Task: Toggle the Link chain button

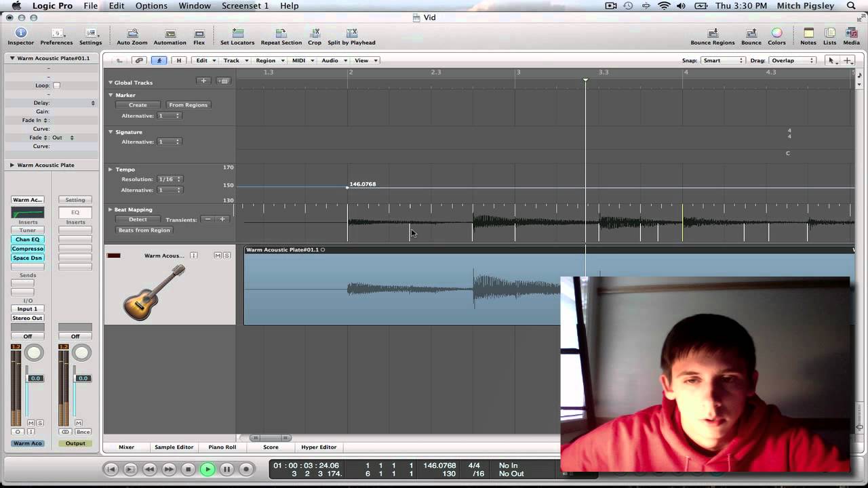Action: coord(139,60)
